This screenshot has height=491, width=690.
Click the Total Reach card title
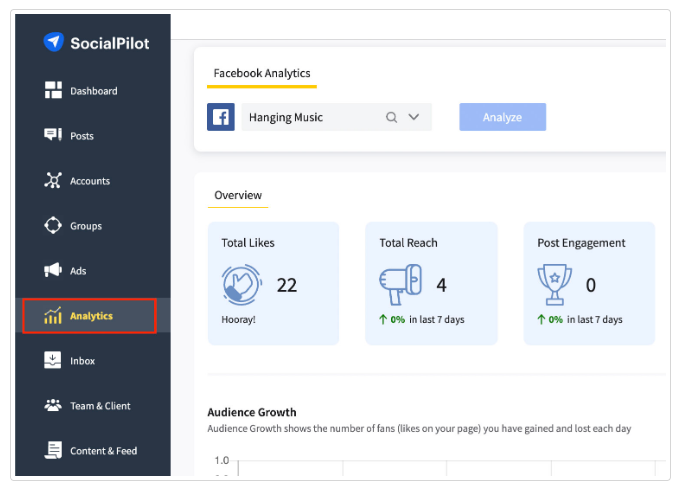(408, 243)
